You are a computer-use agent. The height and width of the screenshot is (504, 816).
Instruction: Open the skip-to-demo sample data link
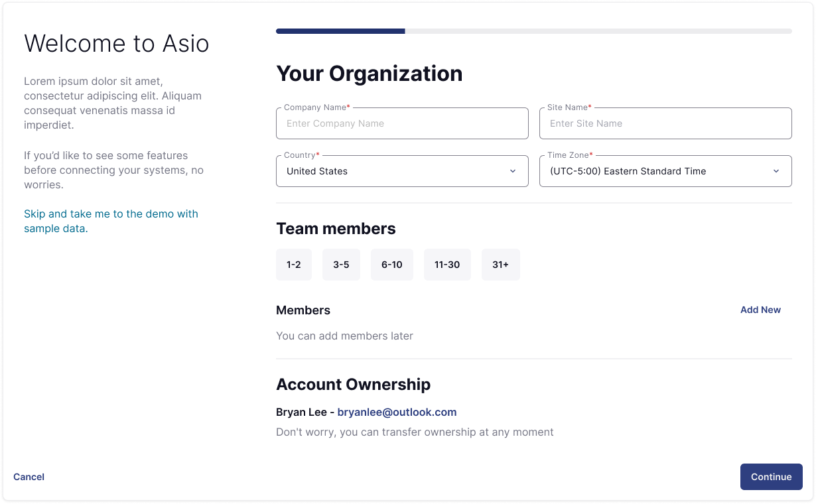(111, 221)
